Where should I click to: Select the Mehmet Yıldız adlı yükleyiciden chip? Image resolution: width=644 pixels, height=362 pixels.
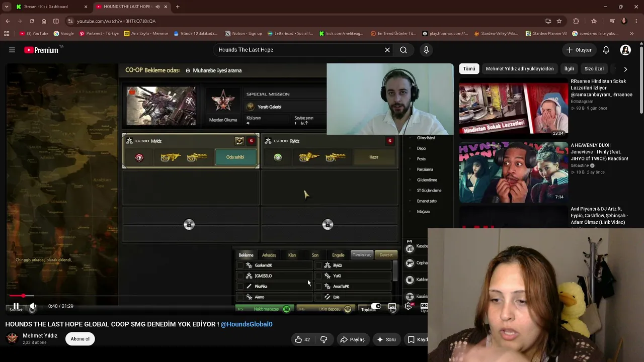pos(520,69)
